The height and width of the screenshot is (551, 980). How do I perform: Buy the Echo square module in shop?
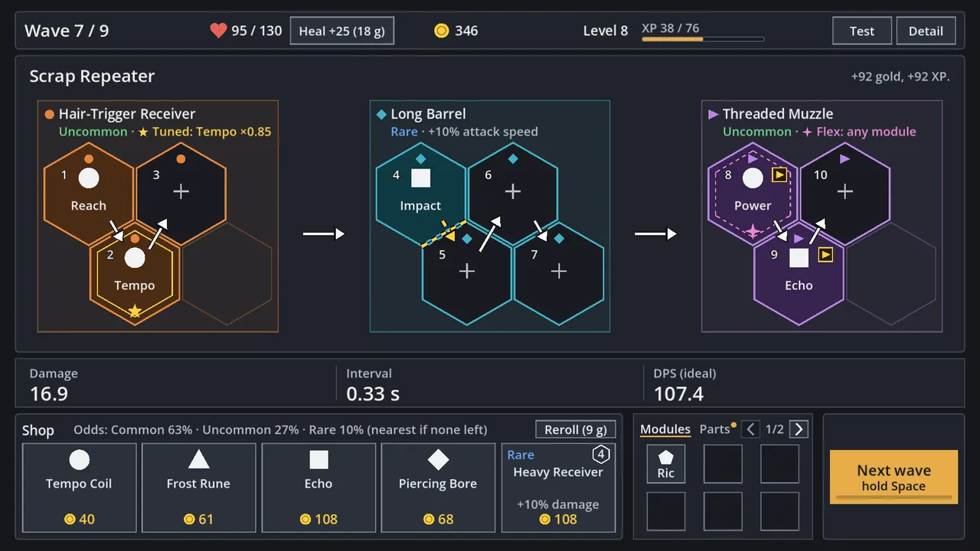318,487
